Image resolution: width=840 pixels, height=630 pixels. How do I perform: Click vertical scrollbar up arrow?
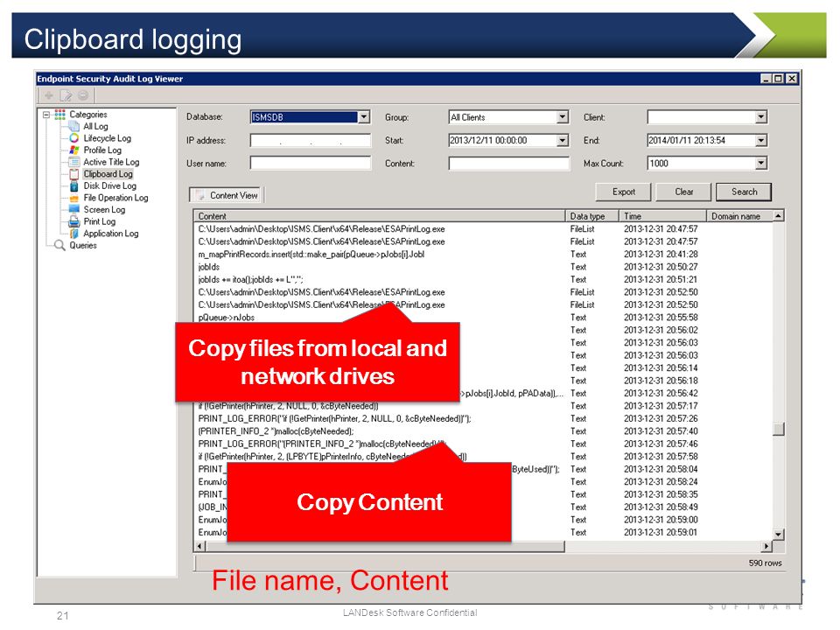click(779, 216)
